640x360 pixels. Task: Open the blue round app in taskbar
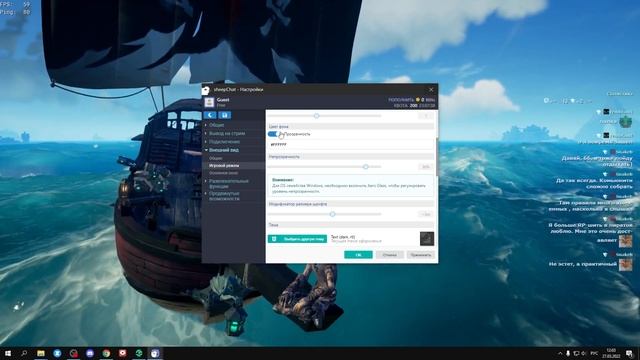(57, 353)
